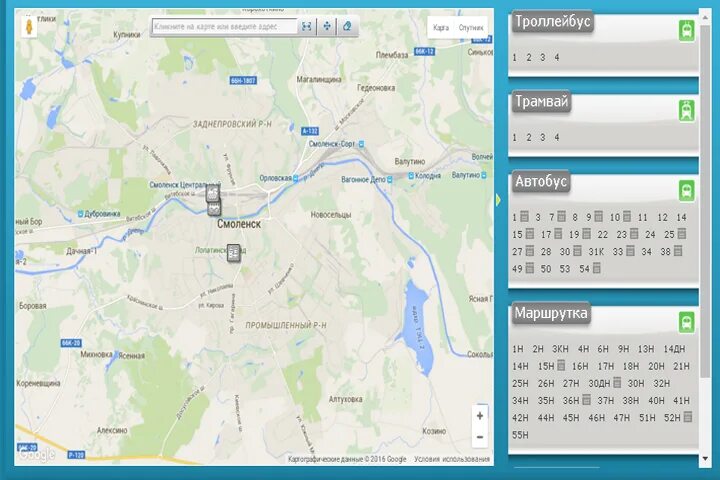
Task: Select bus route 53
Action: point(565,269)
